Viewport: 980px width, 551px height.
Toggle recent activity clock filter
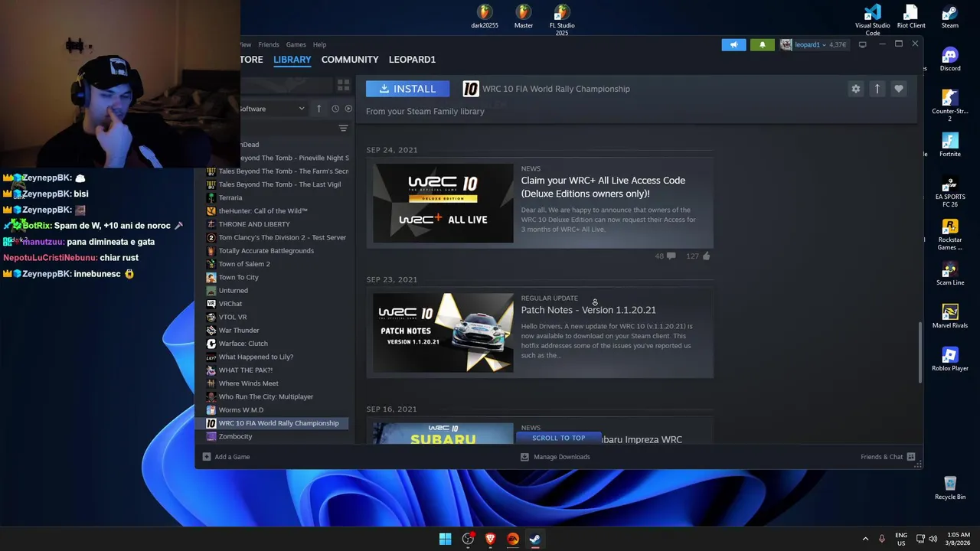335,109
